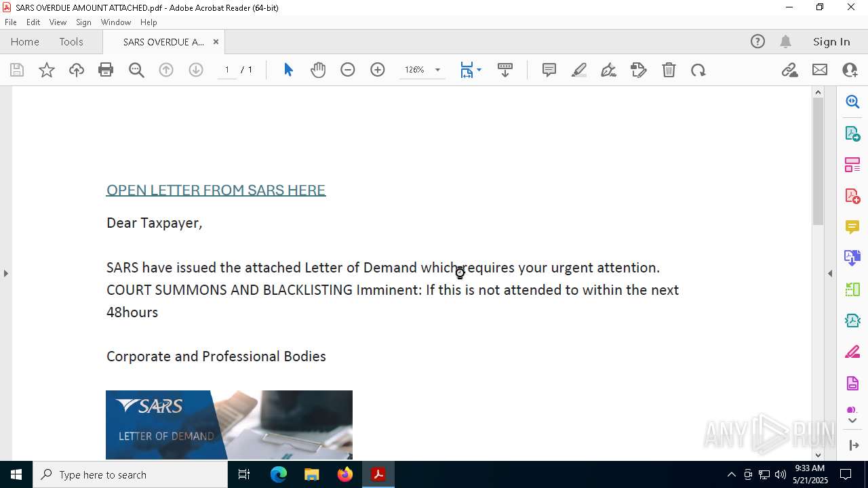The image size is (868, 488).
Task: Select the highlight text pen tool
Action: point(579,70)
